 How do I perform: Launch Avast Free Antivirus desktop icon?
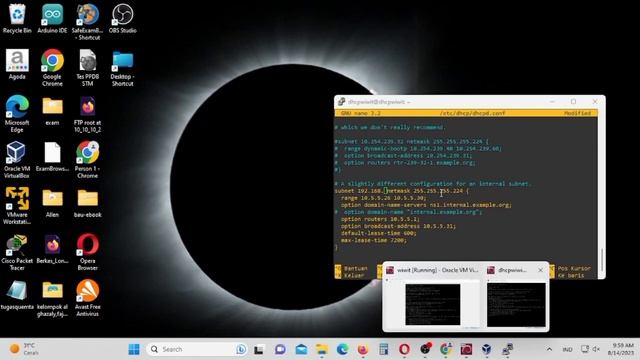[x=87, y=298]
